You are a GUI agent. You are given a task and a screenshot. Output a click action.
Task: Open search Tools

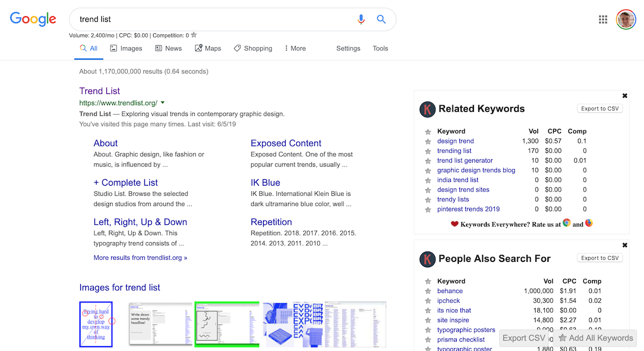pos(380,48)
